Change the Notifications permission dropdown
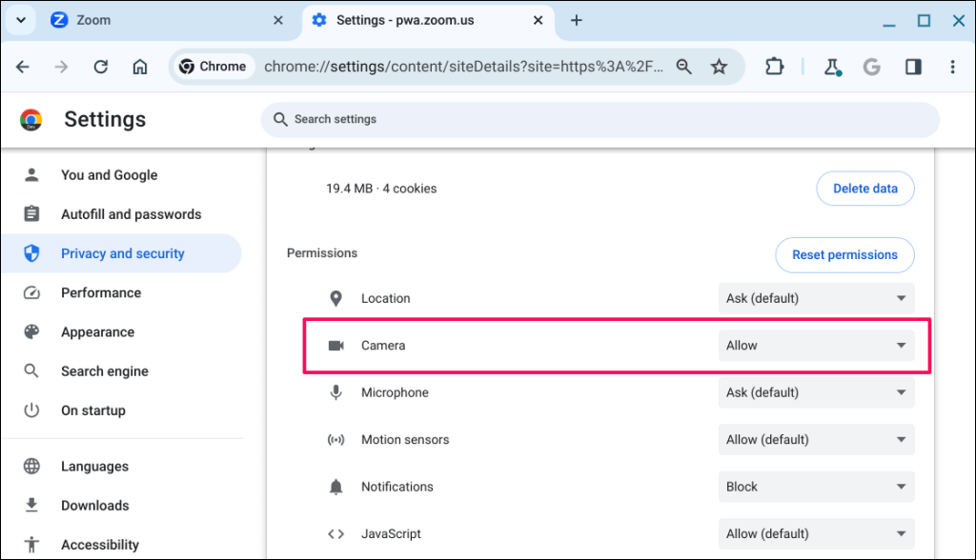 [816, 487]
